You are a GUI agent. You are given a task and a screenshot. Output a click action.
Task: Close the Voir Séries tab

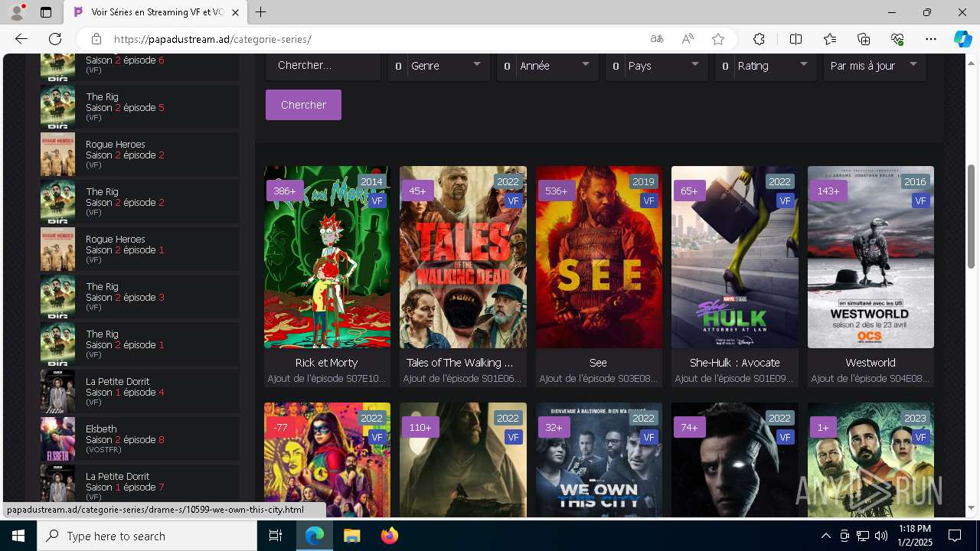pos(236,12)
